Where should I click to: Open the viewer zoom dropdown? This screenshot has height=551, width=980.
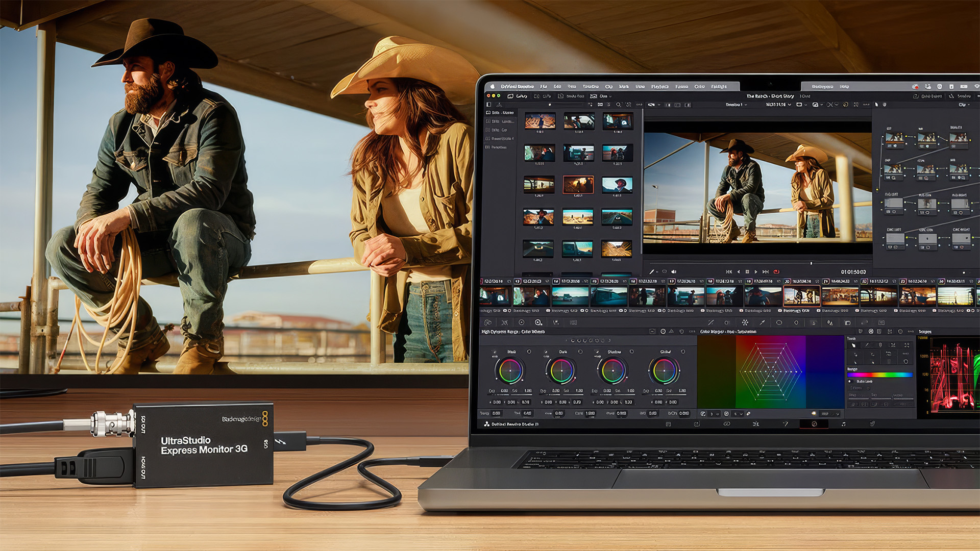pos(655,105)
